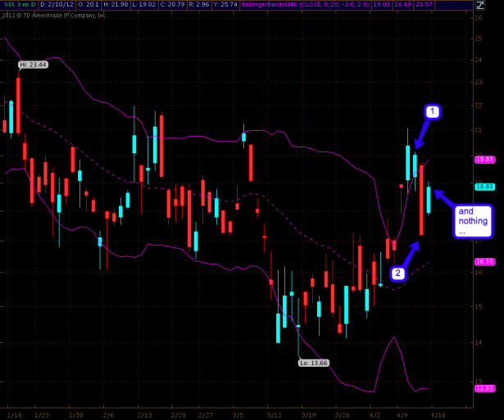Click the 25 level on price axis
Image resolution: width=504 pixels, height=420 pixels.
[x=478, y=17]
